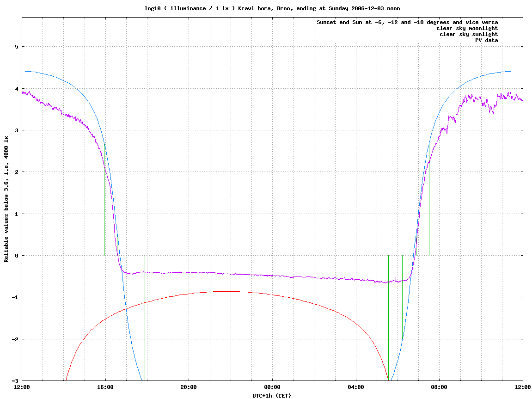
Task: Click the x-axis label '00:00'
Action: 272,387
